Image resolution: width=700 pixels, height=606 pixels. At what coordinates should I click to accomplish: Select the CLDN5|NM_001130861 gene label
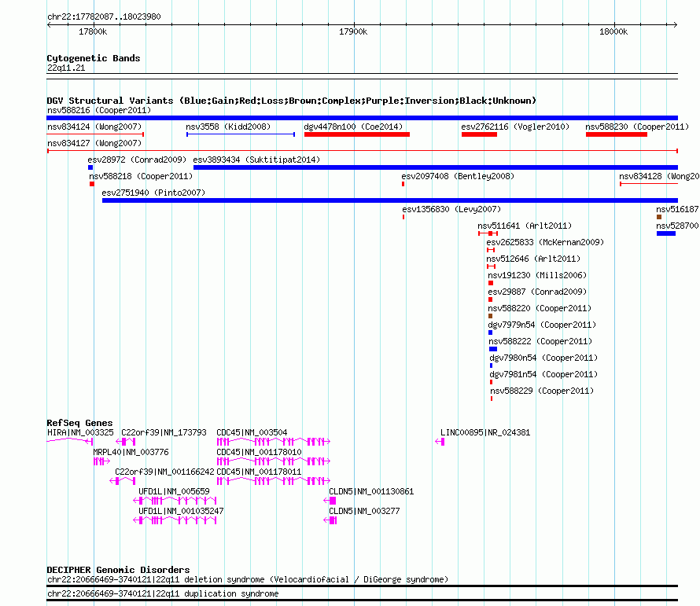pos(371,491)
